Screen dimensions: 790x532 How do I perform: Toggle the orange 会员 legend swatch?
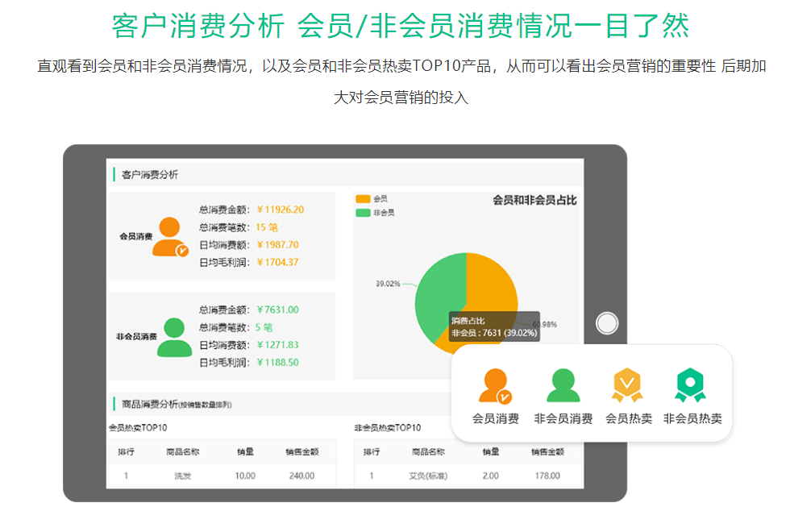[x=363, y=198]
